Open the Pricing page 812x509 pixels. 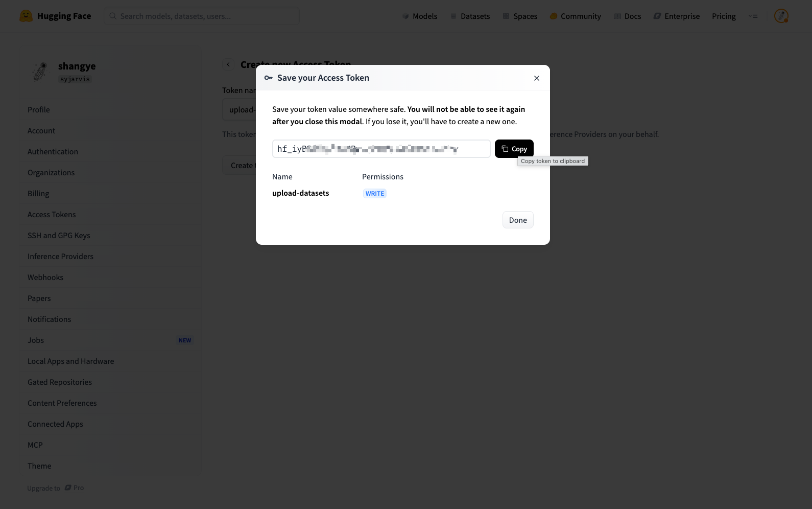click(724, 16)
